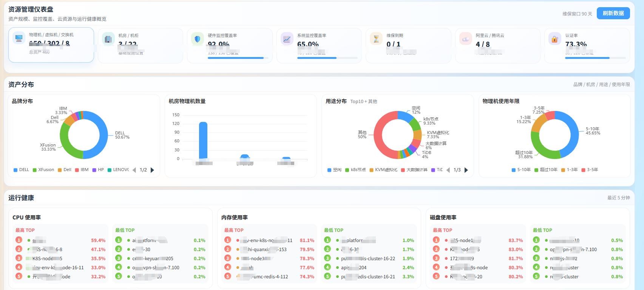644x290 pixels.
Task: Toggle LENOVO series in 品牌分布 legend
Action: tap(118, 170)
